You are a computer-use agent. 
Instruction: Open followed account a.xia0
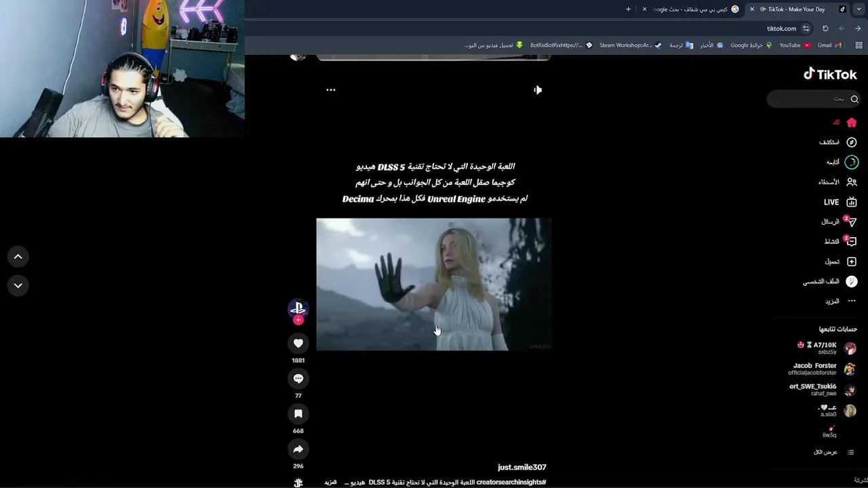[x=838, y=411]
